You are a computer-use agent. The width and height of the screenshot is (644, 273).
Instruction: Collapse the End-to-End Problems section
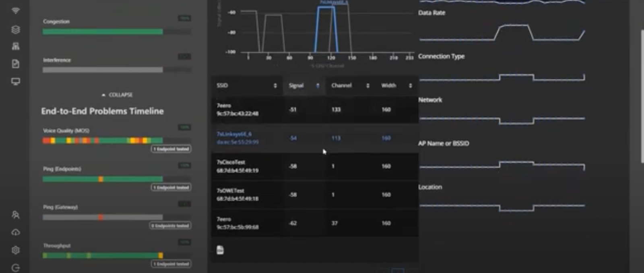click(117, 95)
